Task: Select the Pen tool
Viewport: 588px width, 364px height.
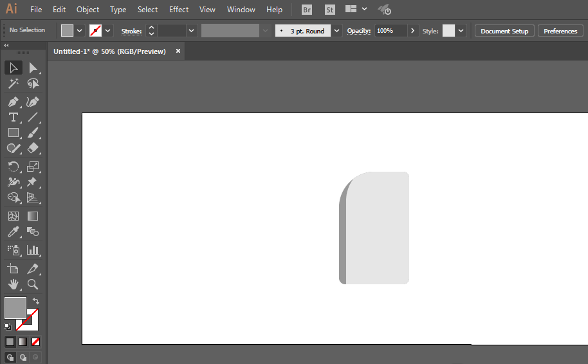Action: point(13,102)
